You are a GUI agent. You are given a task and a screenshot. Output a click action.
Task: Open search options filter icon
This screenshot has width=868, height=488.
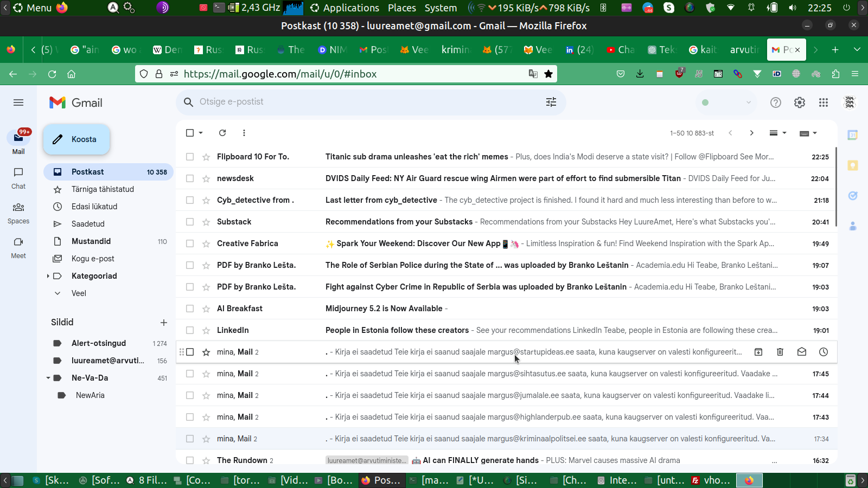551,102
